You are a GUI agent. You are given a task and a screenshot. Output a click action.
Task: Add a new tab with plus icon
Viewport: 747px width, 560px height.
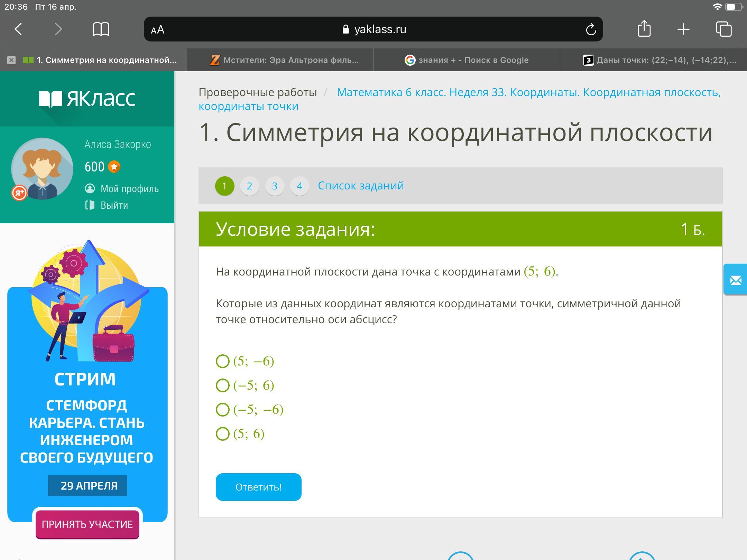pos(683,29)
